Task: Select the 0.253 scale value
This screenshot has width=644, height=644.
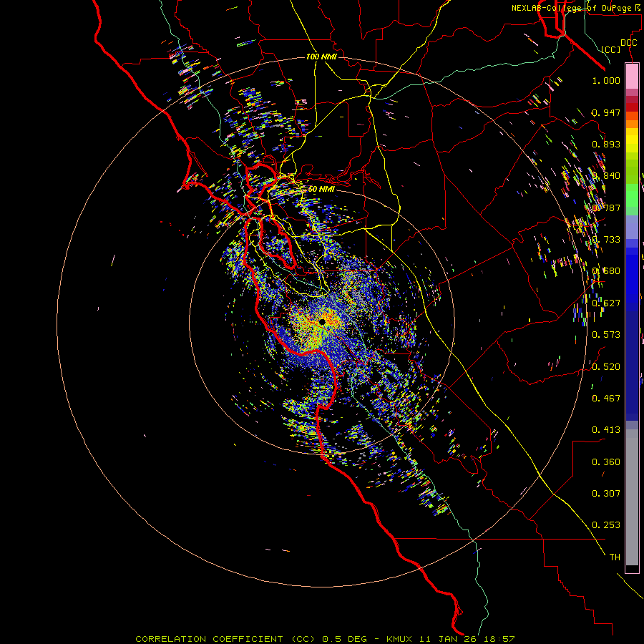Action: point(606,525)
